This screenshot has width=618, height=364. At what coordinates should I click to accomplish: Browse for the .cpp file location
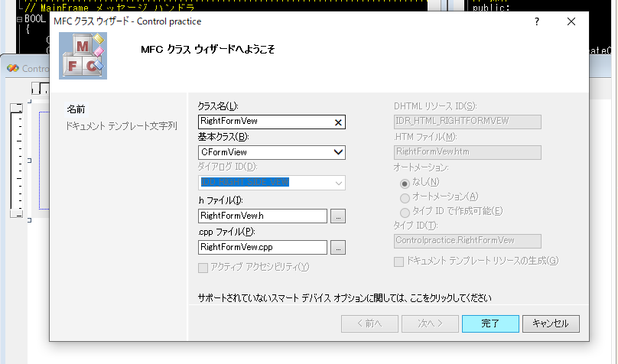[x=338, y=248]
